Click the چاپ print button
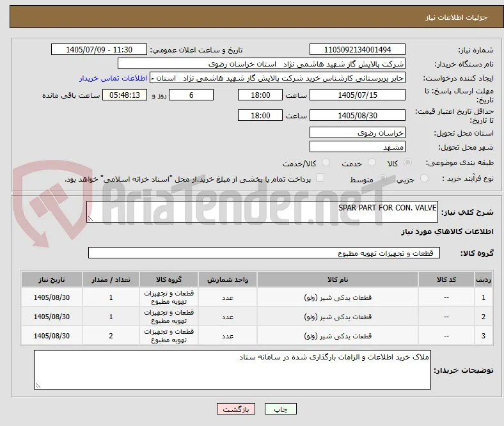Viewport: 504px width, 426px height. pyautogui.click(x=281, y=409)
